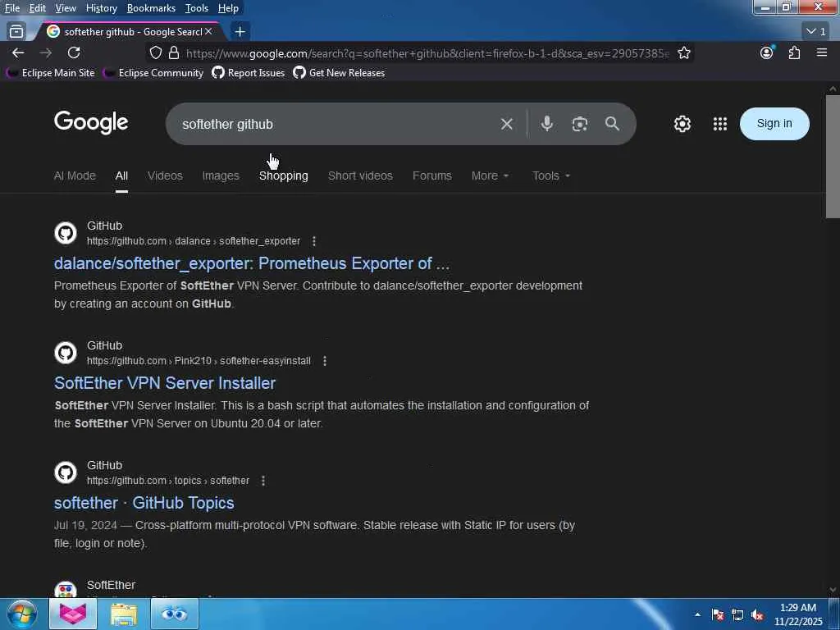Click GitHub favicon of softether_exporter result

coord(66,233)
